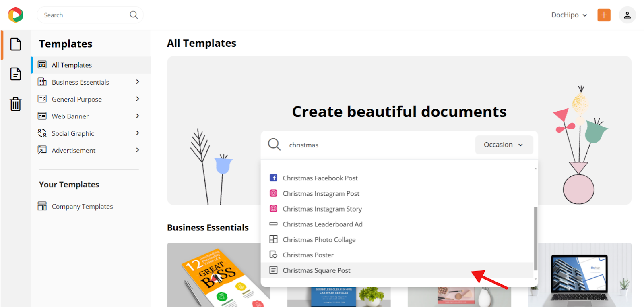
Task: Open the Occasion filter dropdown
Action: click(x=504, y=145)
